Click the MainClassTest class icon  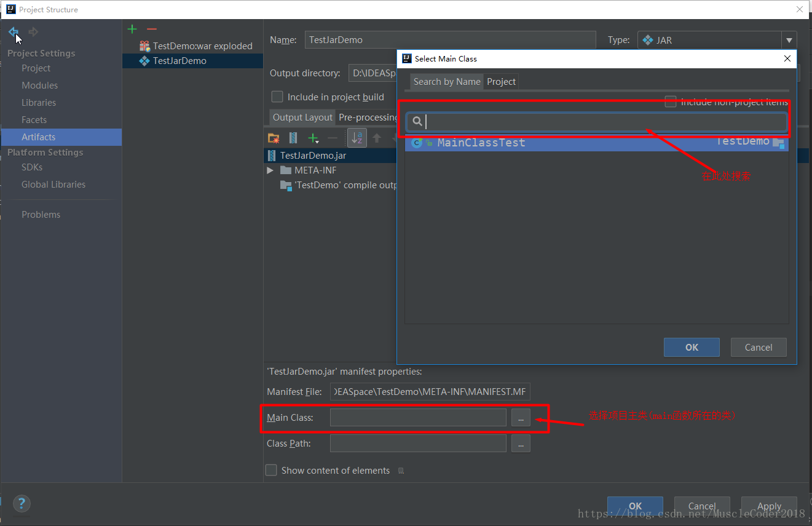[417, 143]
